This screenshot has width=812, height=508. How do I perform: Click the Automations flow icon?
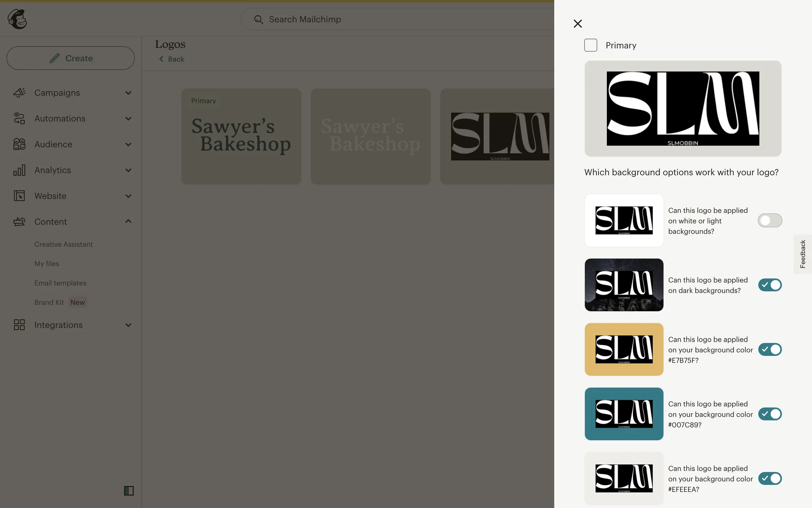(19, 119)
